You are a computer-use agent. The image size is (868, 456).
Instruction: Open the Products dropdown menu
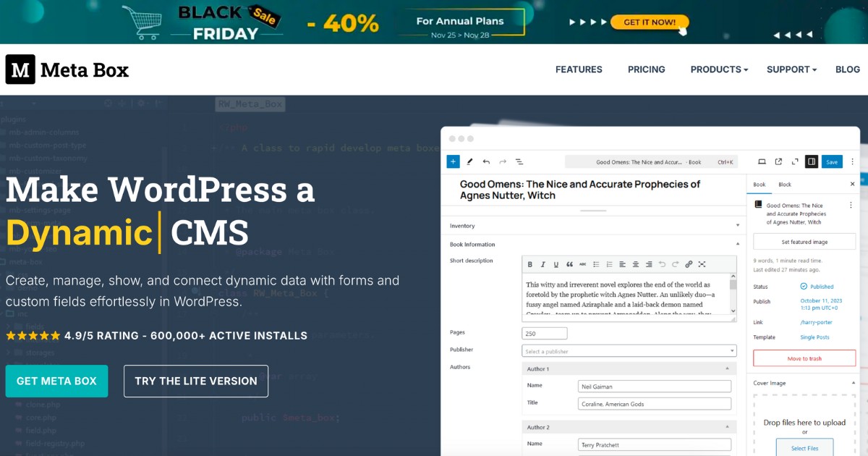point(719,69)
